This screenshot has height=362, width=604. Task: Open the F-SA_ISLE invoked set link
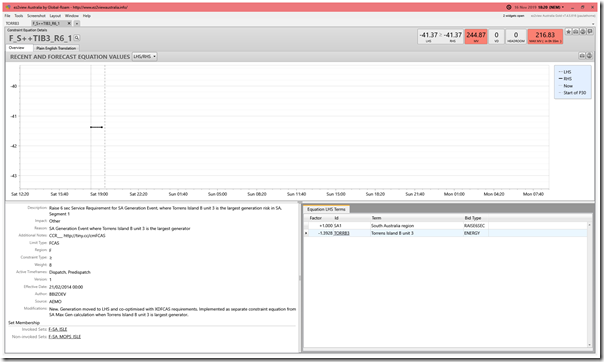58,329
